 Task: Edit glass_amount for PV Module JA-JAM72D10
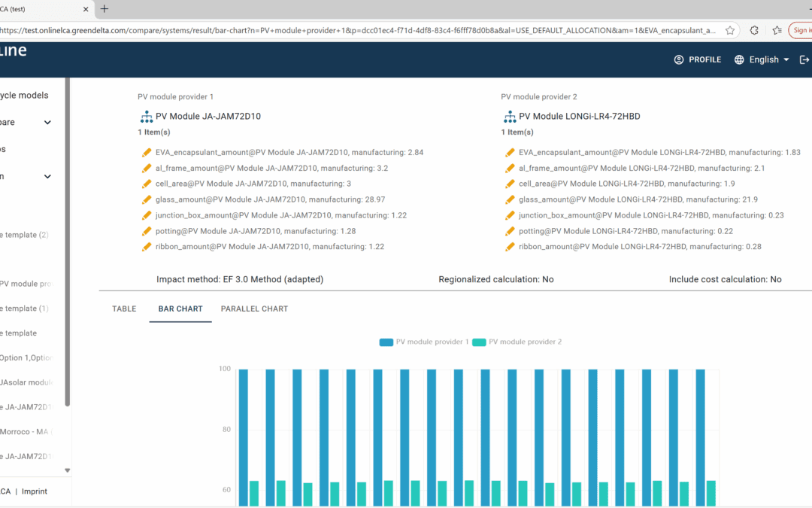[x=147, y=199]
